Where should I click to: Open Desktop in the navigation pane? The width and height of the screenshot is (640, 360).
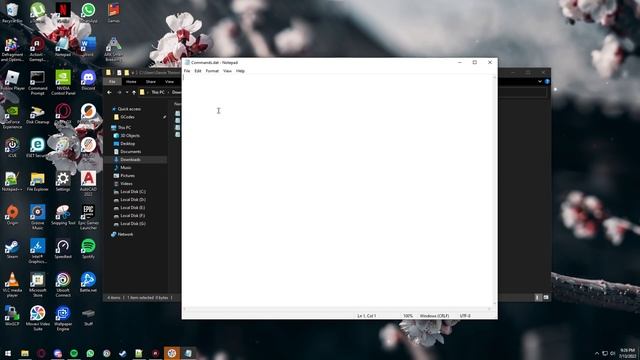coord(127,144)
